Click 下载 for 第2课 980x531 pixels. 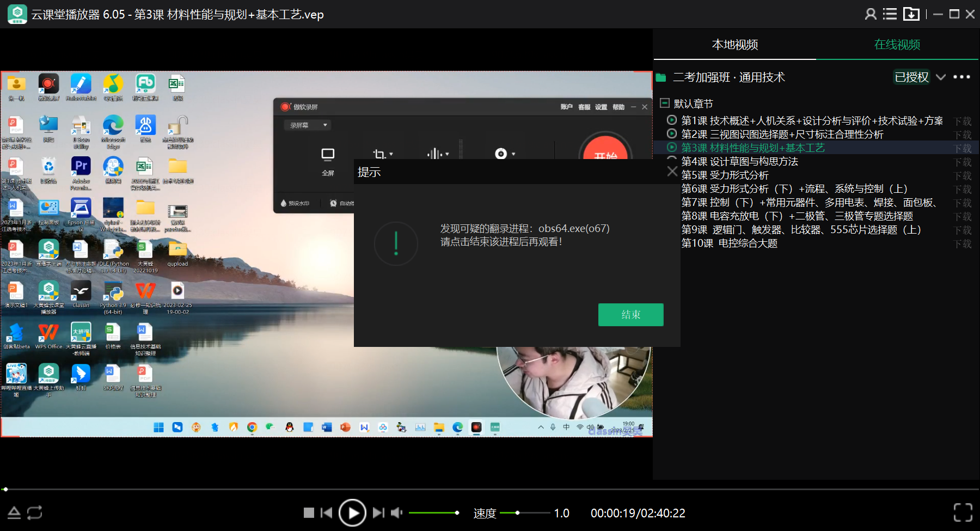[963, 135]
